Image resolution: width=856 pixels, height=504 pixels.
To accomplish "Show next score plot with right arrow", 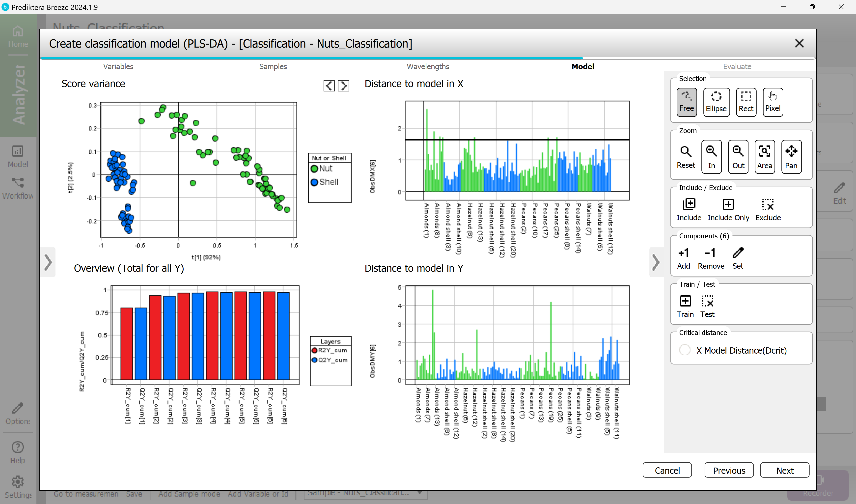I will point(343,85).
